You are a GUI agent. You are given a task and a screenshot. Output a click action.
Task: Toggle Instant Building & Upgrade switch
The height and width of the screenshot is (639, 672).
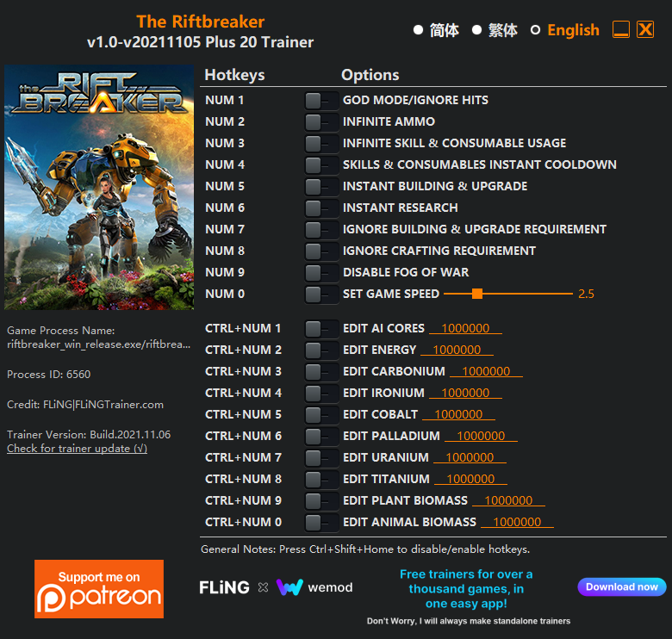point(321,187)
